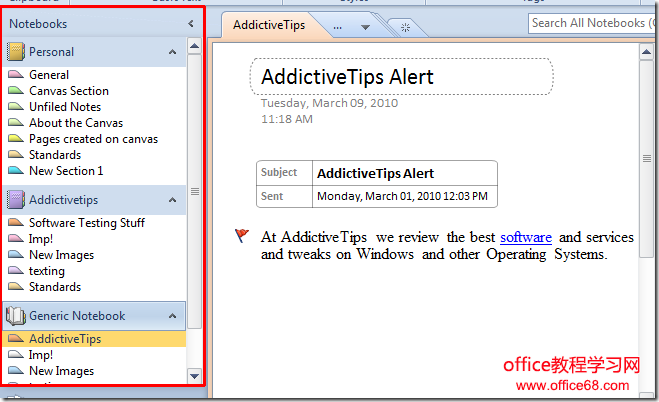Screen dimensions: 659x402
Task: Click the Addictivetips notebook purple icon
Action: tap(16, 200)
